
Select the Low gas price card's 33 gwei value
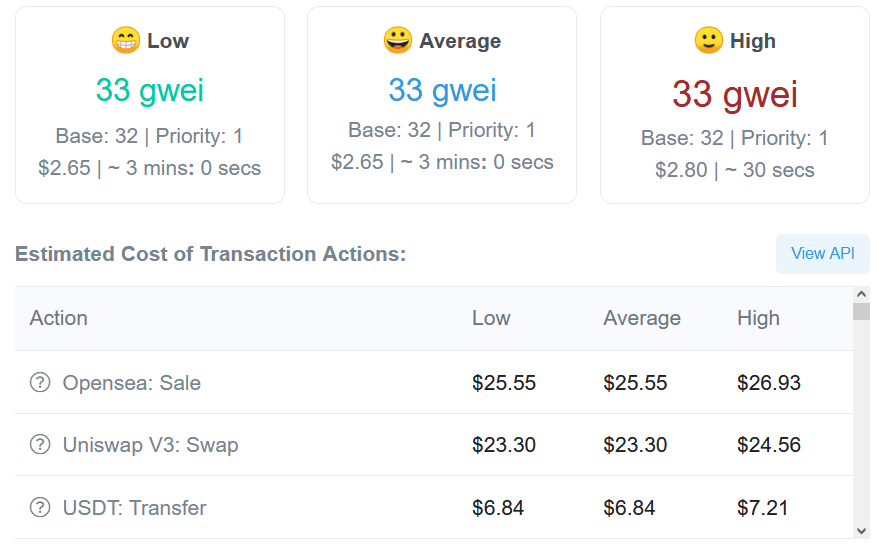[150, 90]
